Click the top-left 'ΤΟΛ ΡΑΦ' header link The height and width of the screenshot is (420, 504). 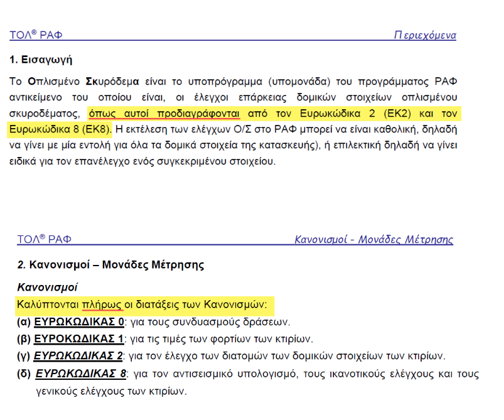click(36, 35)
